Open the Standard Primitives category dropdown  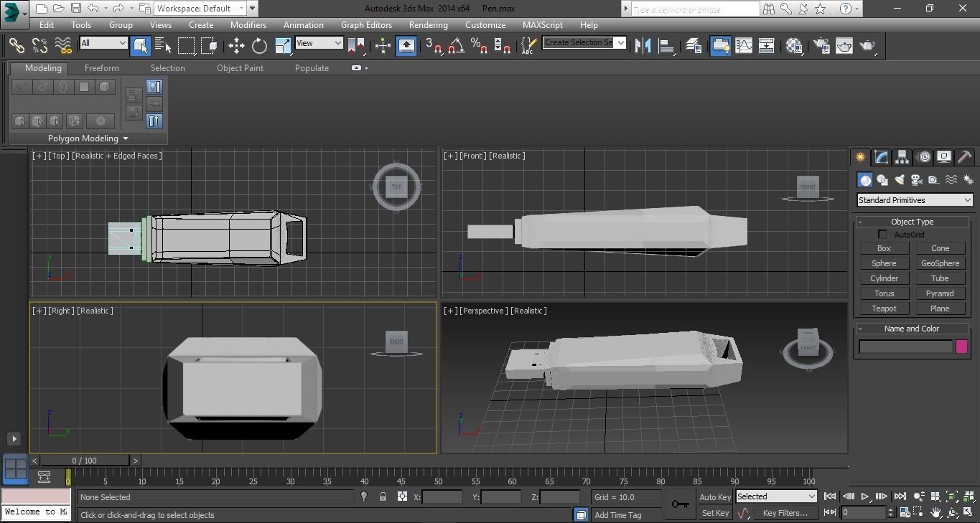pyautogui.click(x=915, y=200)
